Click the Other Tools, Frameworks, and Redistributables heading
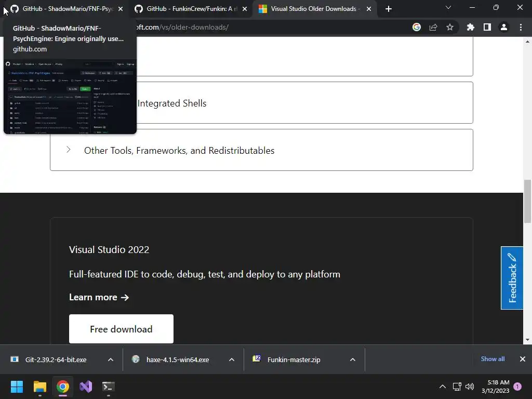 [x=179, y=151]
